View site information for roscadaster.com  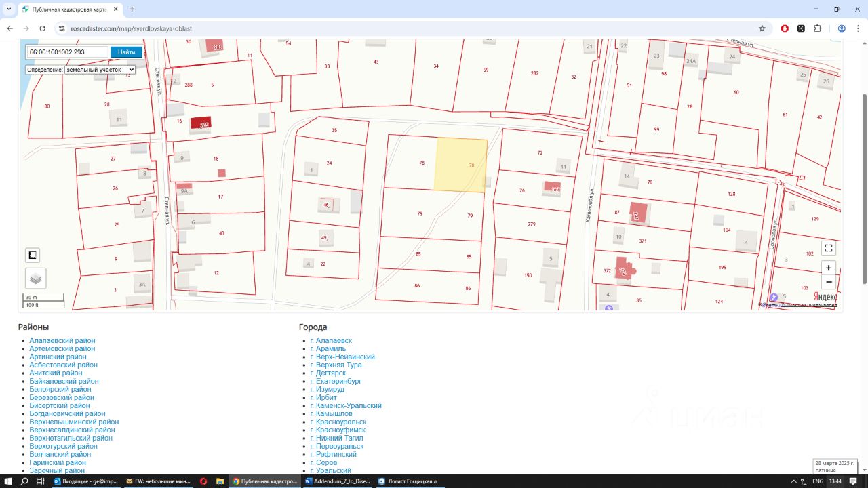click(x=61, y=28)
